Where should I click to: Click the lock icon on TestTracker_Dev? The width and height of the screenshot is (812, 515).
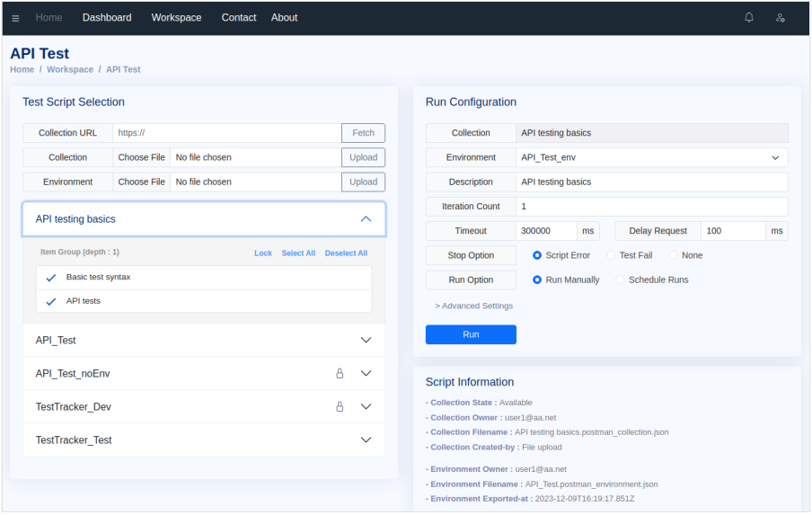[x=340, y=407]
